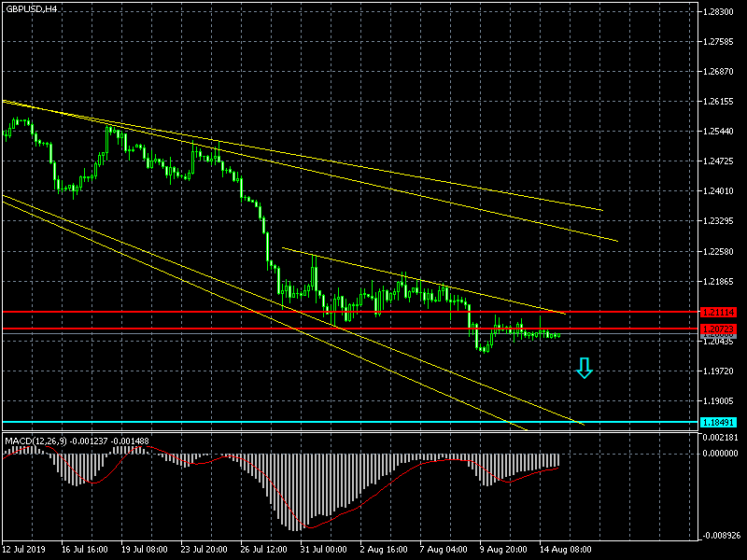
Task: Click the 23 Jul 20:00 time label
Action: (x=204, y=550)
